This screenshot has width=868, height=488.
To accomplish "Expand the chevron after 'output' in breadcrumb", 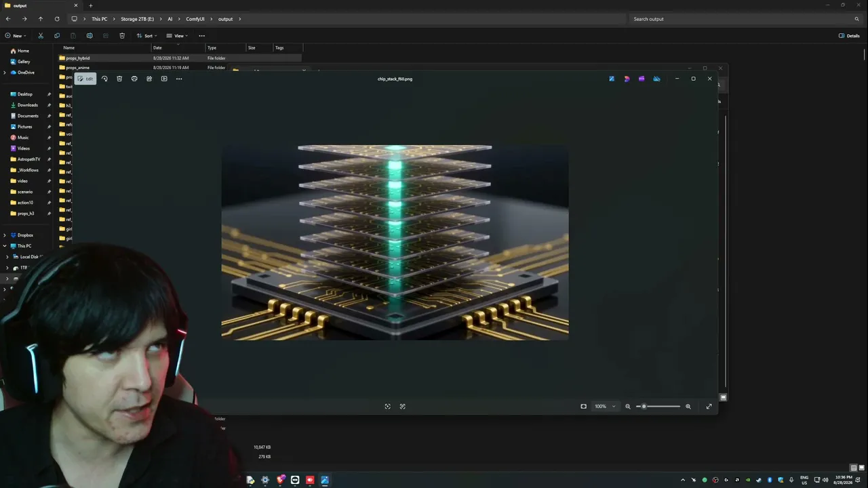I will 239,19.
